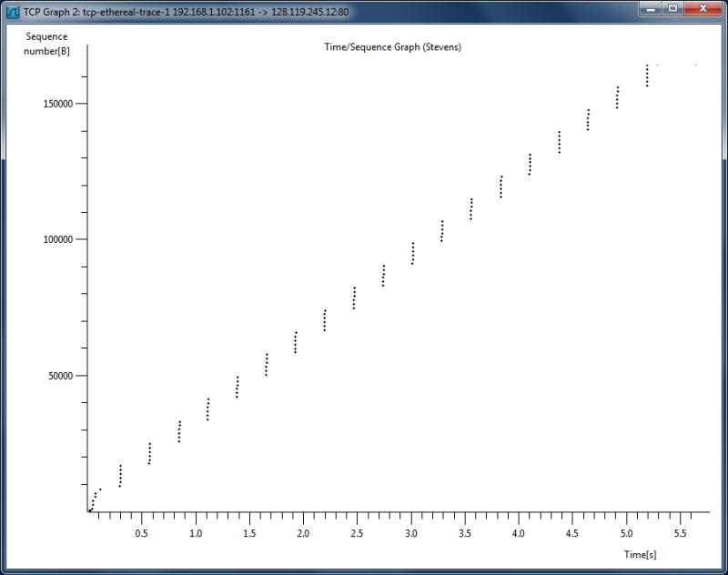
Task: Click the 'Sequence number[B]' axis label
Action: (x=46, y=44)
